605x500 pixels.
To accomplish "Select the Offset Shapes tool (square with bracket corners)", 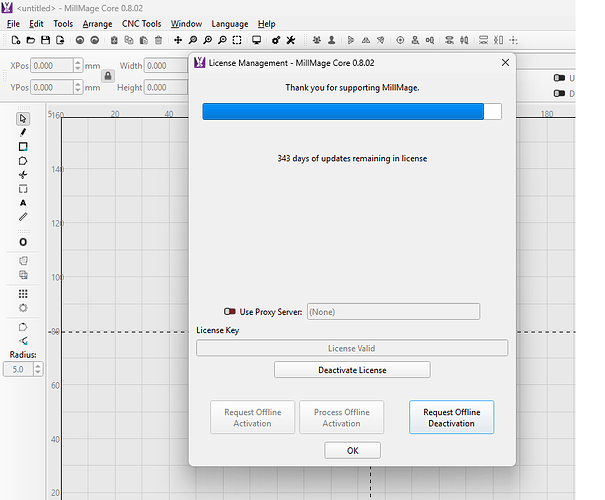I will point(23,189).
